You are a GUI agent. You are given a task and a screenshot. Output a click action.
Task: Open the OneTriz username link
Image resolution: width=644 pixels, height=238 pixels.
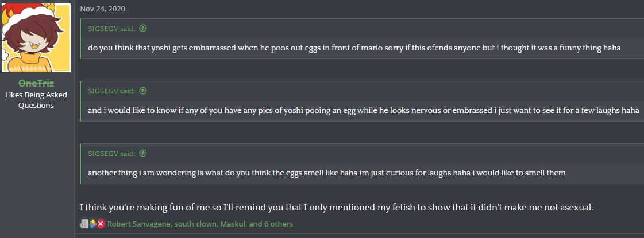coord(36,83)
